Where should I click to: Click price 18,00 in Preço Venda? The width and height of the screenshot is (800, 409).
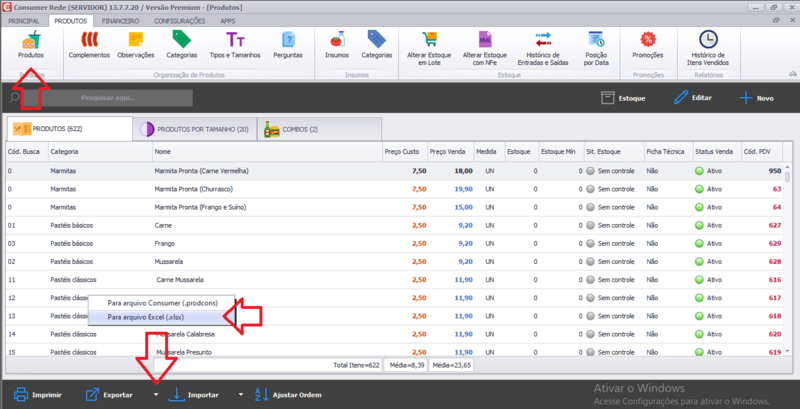[463, 171]
